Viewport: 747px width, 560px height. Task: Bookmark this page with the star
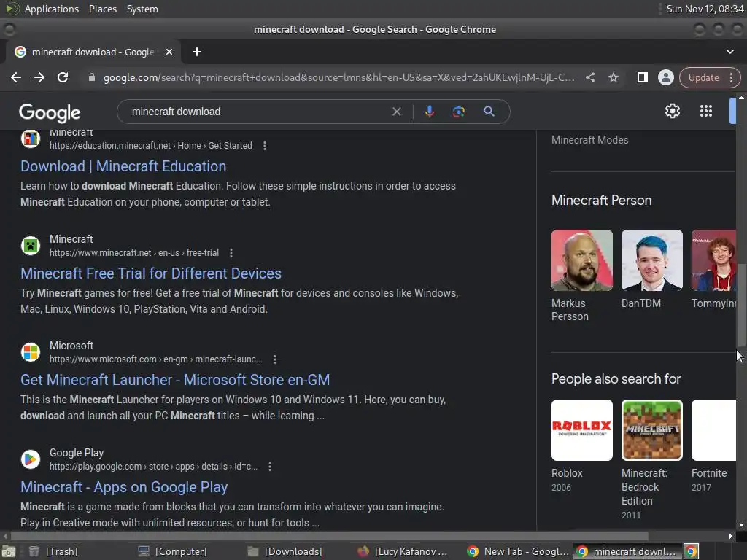613,77
